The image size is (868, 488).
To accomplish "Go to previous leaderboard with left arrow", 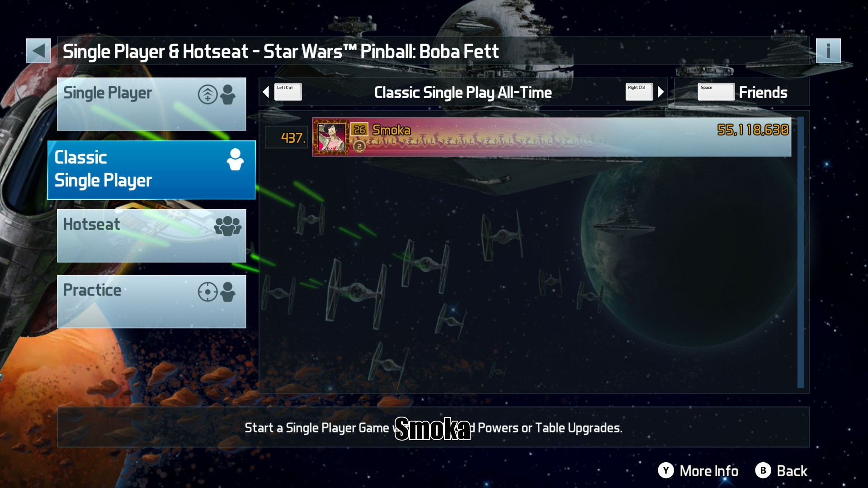I will click(266, 92).
